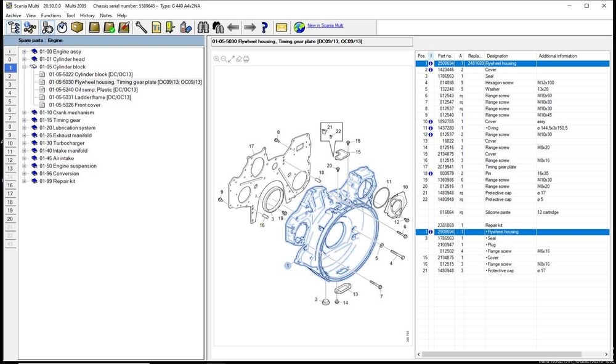Expand the 01-15 Timing gear node
The width and height of the screenshot is (616, 364).
(24, 120)
